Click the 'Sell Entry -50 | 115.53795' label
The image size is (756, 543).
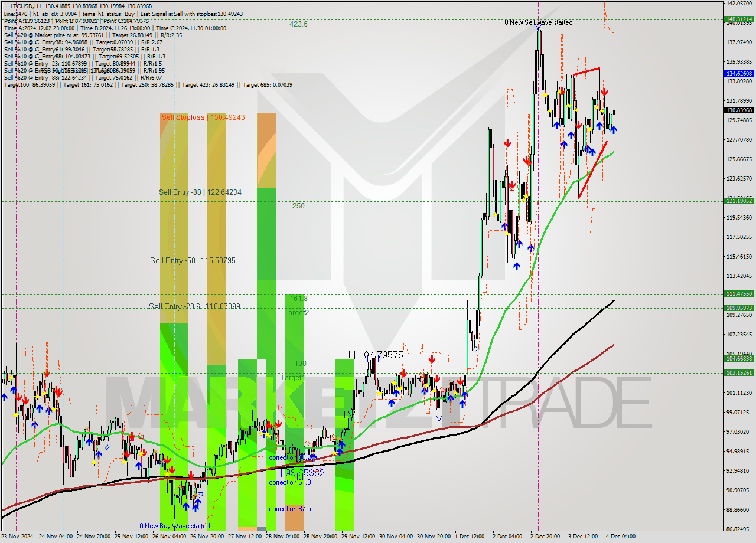click(193, 260)
